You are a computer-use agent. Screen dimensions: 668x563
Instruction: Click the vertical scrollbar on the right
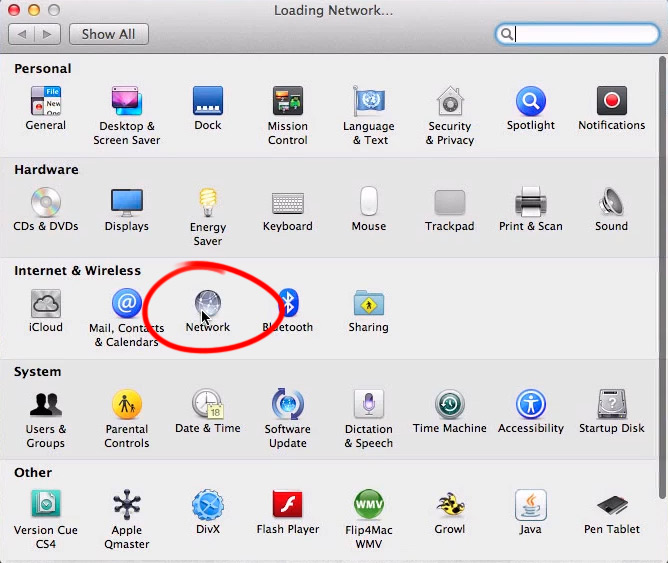[x=662, y=277]
